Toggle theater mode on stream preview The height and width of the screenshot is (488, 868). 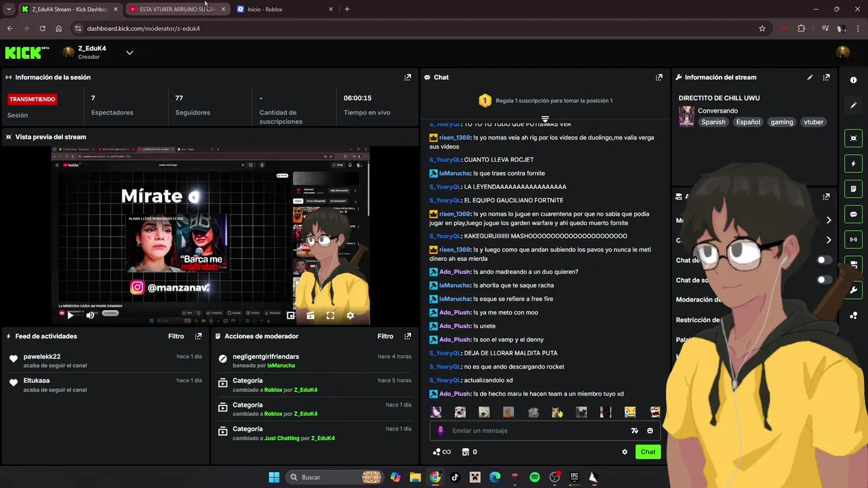[310, 315]
